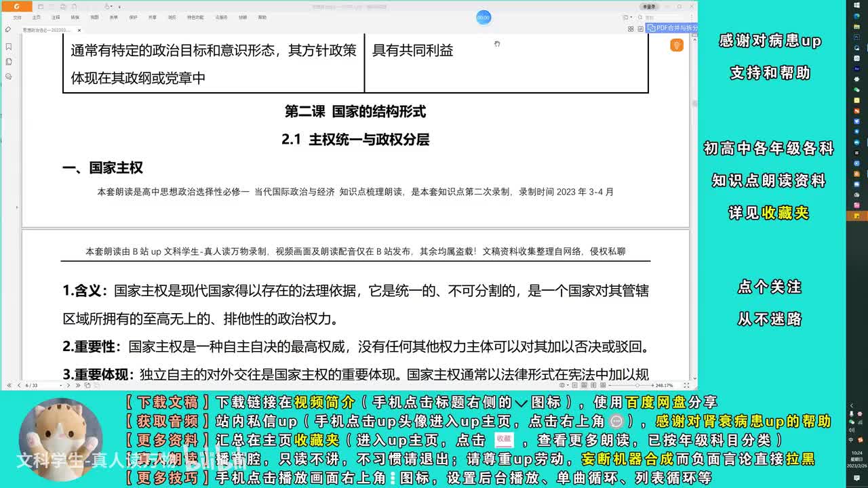Go to the next page arrow
The height and width of the screenshot is (488, 868).
tap(68, 385)
